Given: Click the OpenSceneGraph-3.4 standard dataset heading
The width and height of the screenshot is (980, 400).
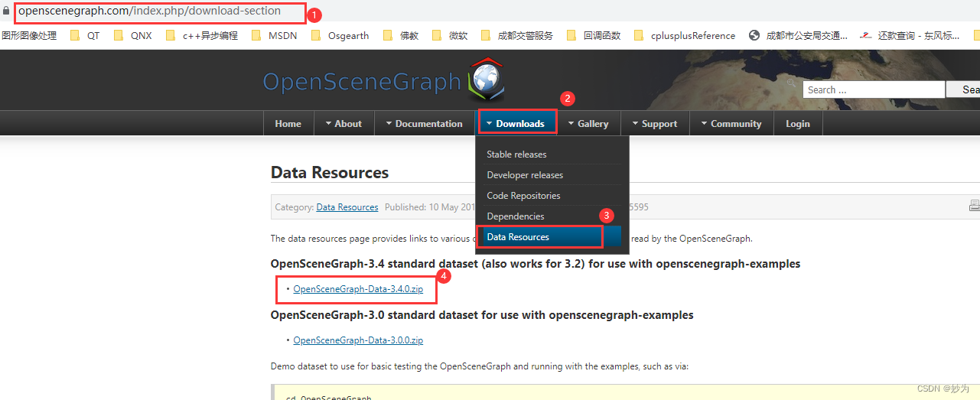Looking at the screenshot, I should (536, 264).
